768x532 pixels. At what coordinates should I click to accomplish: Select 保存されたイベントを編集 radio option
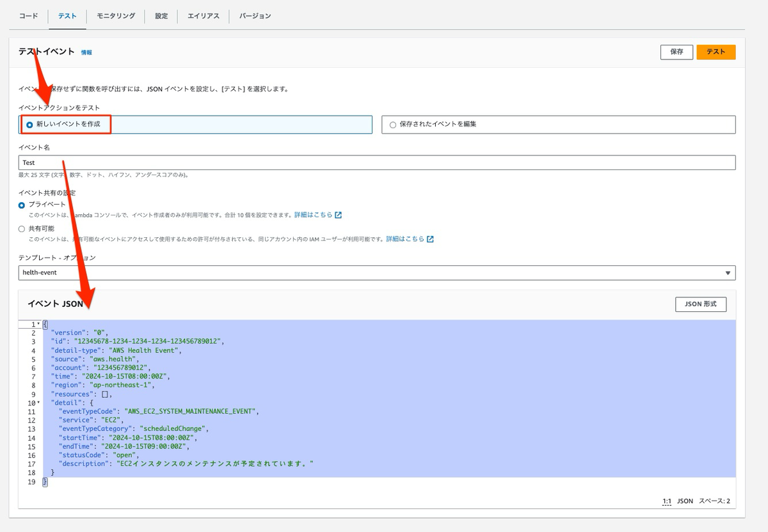[393, 124]
